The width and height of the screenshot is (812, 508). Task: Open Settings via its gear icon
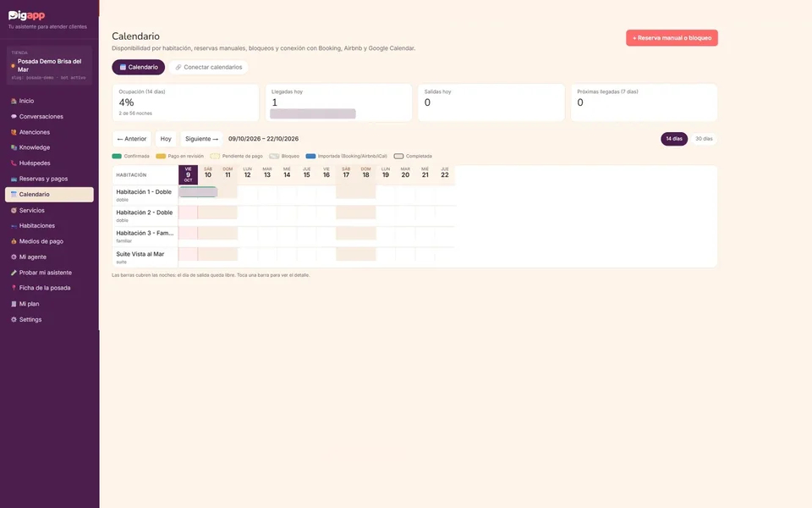14,320
